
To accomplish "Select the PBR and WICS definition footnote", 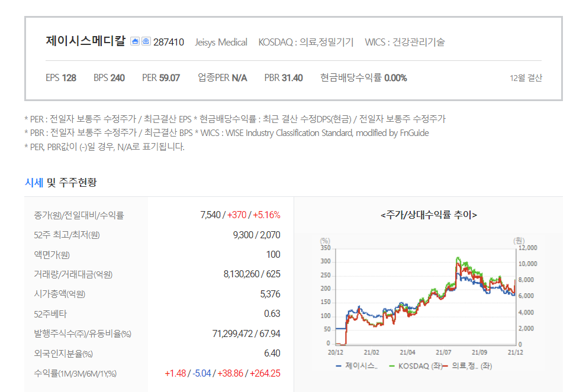I will click(x=227, y=133).
